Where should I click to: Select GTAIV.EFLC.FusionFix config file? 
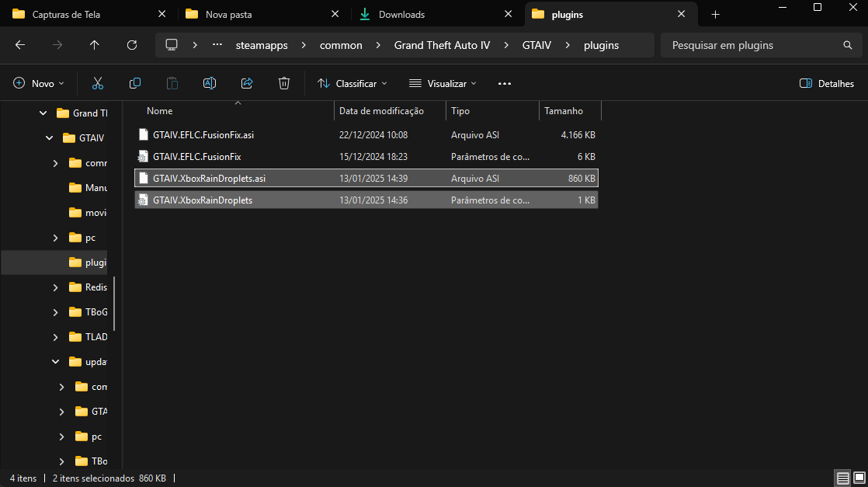(x=366, y=157)
